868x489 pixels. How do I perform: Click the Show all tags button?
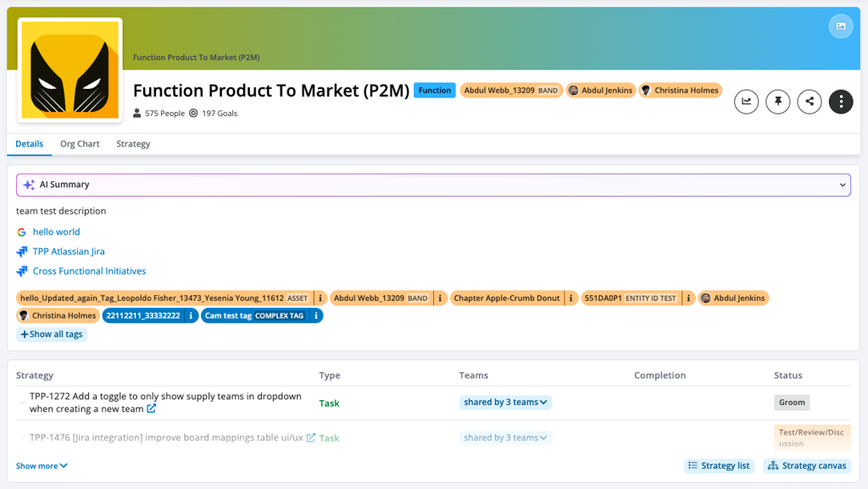[52, 335]
